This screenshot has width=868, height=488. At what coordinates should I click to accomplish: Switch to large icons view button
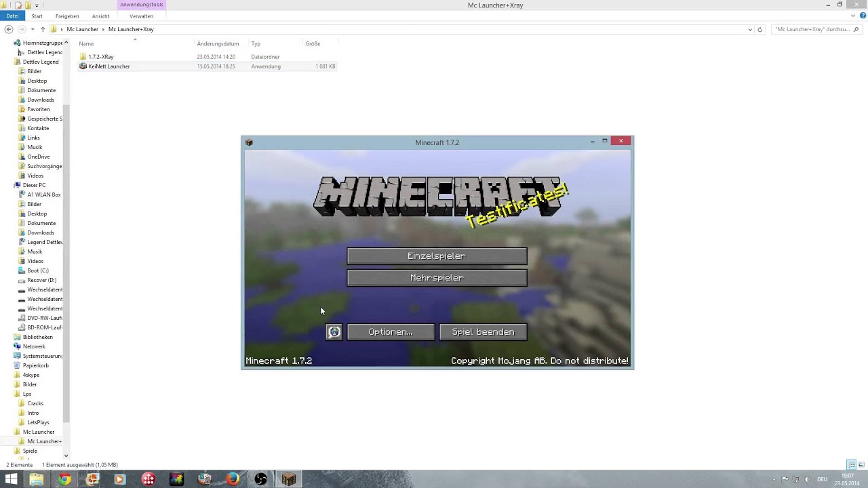tap(861, 465)
